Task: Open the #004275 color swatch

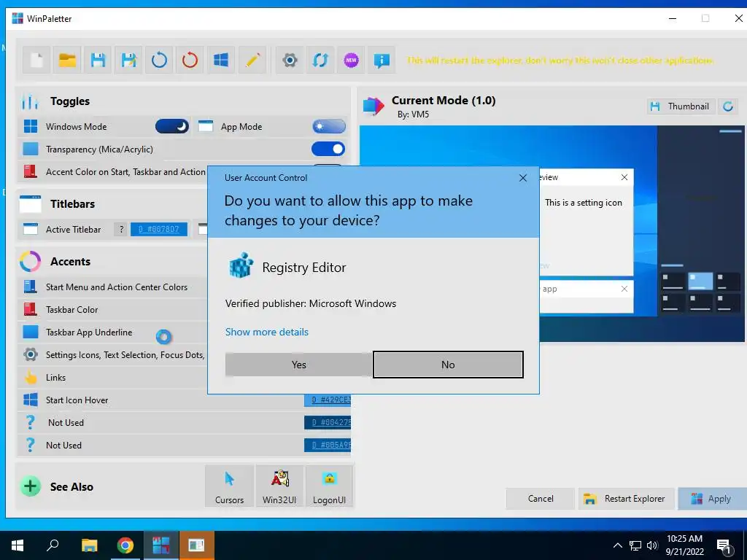Action: [x=328, y=422]
